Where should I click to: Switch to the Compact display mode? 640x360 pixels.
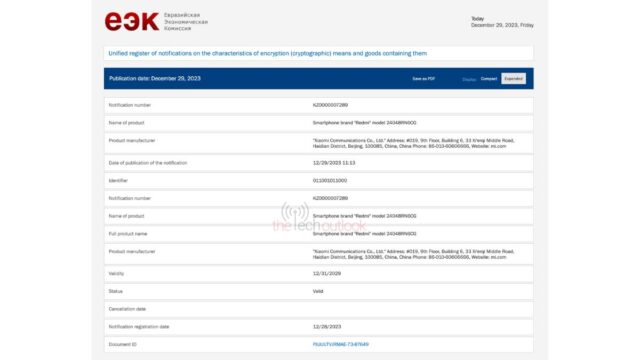[489, 79]
